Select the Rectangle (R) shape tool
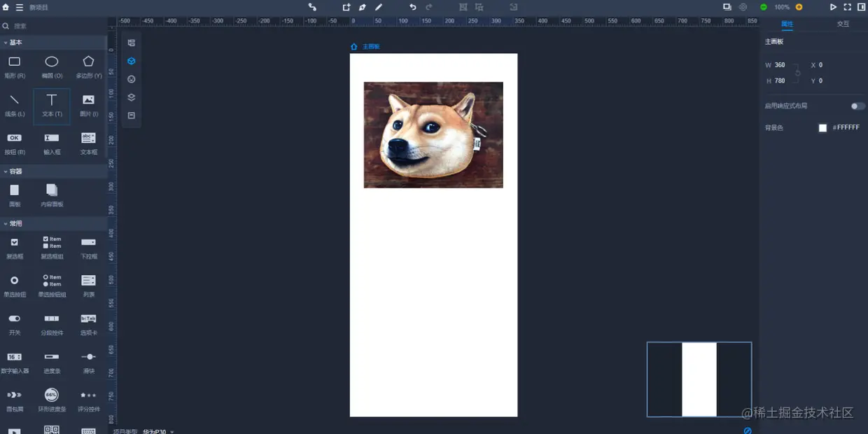The width and height of the screenshot is (868, 434). [x=14, y=66]
